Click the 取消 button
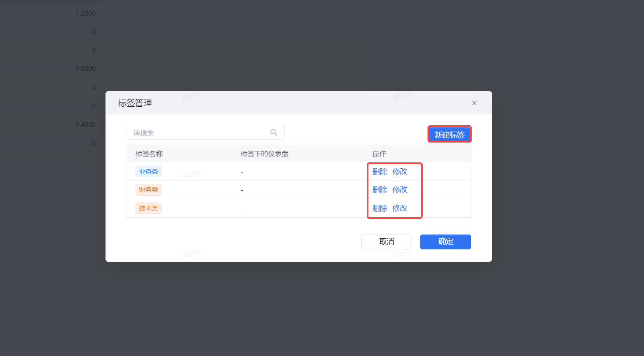This screenshot has width=644, height=356. coord(387,242)
